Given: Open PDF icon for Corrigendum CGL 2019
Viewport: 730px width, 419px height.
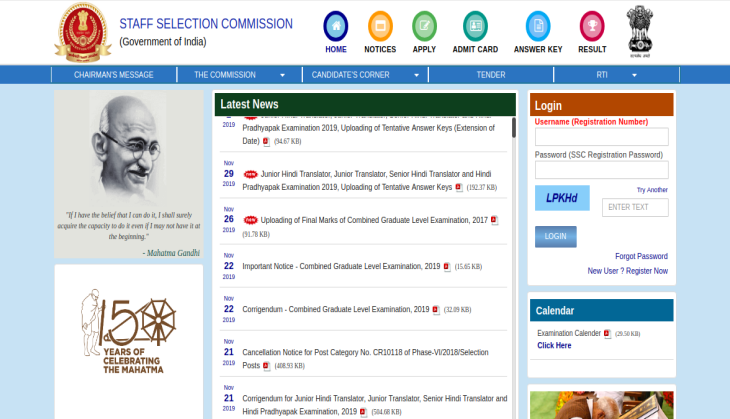Looking at the screenshot, I should pos(436,310).
